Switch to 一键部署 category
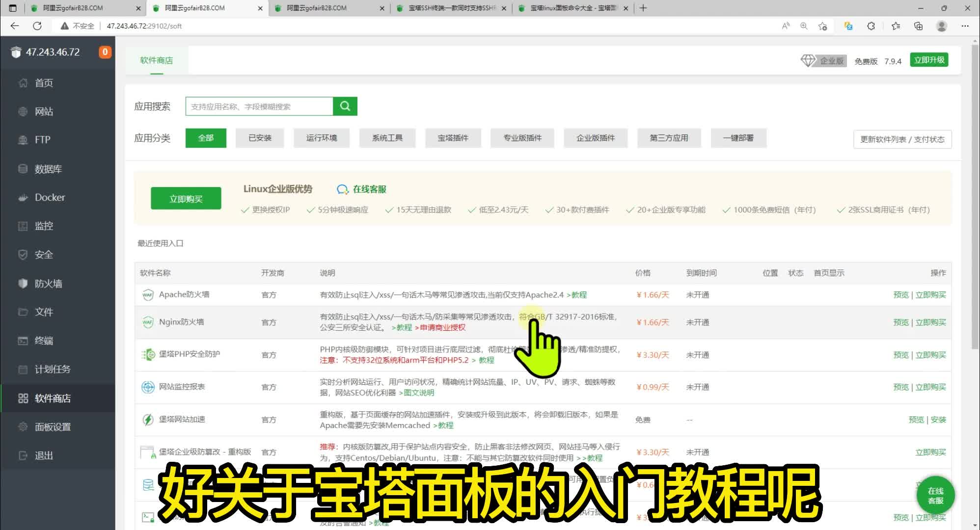Image resolution: width=980 pixels, height=530 pixels. click(738, 138)
